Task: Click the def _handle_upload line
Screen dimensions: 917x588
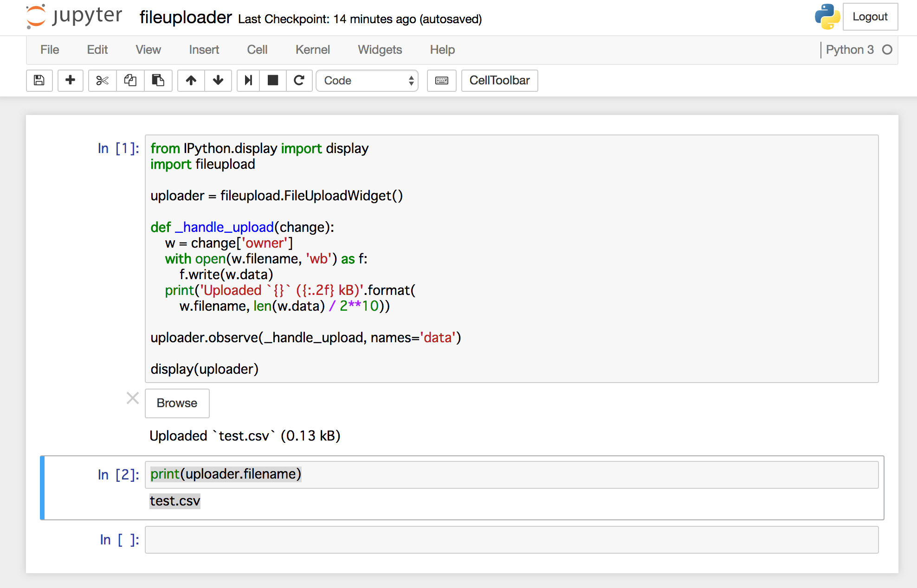Action: [242, 227]
